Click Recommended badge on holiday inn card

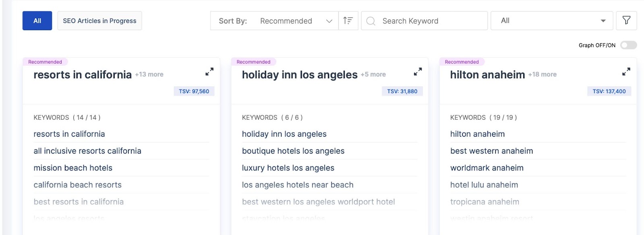pos(254,62)
